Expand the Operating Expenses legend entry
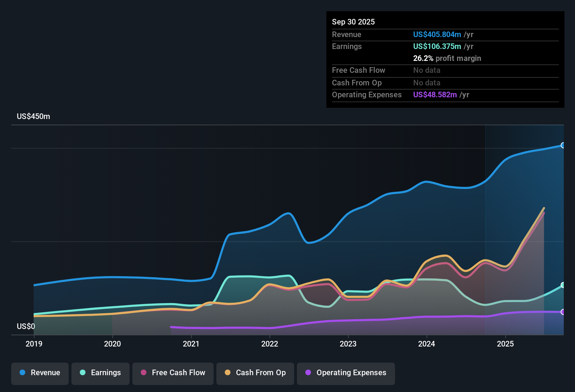Viewport: 575px width, 392px height. (346, 373)
